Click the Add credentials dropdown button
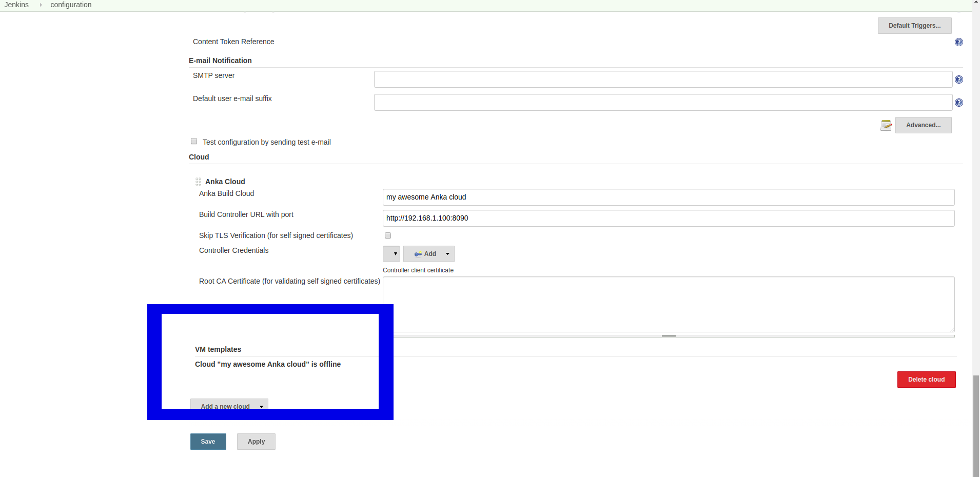 coord(429,254)
